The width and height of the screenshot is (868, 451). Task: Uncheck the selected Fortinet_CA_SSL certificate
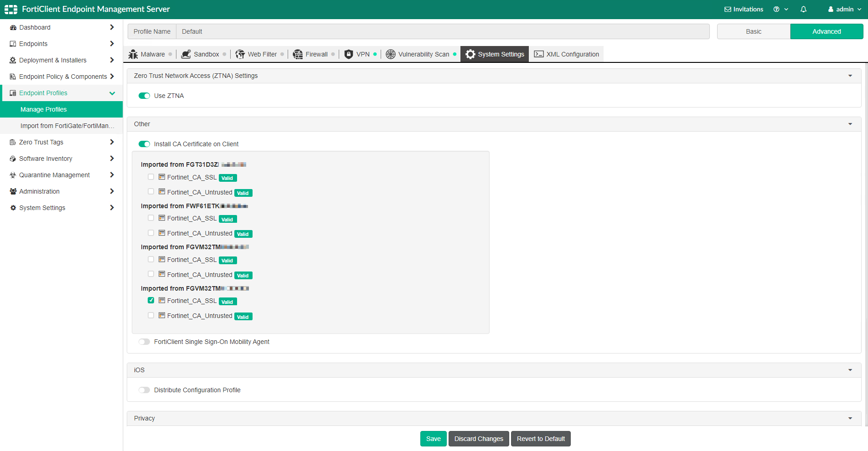click(x=151, y=300)
